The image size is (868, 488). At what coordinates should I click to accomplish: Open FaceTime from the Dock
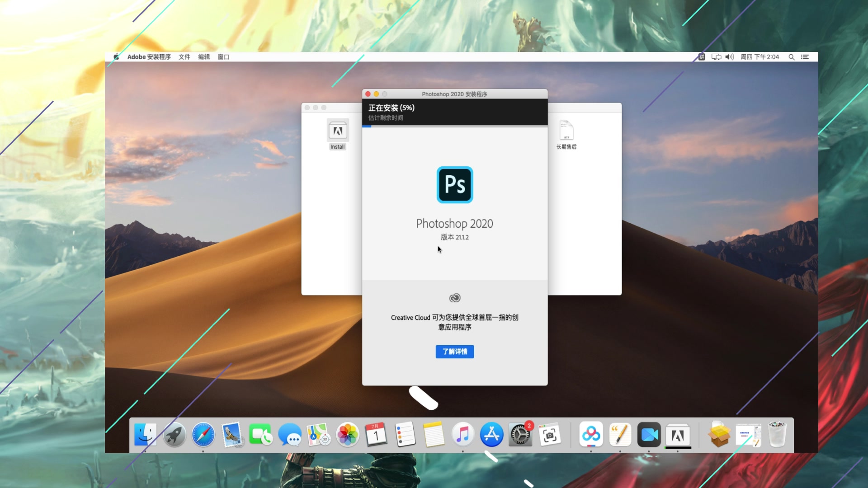(261, 435)
